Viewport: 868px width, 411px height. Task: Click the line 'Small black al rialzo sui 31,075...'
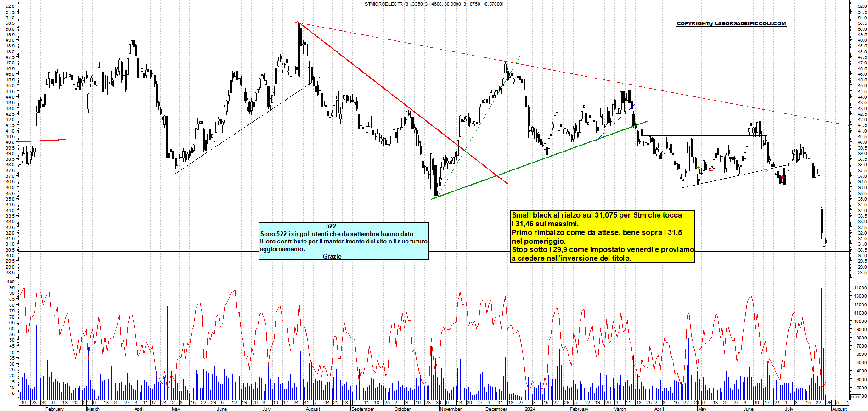click(597, 215)
